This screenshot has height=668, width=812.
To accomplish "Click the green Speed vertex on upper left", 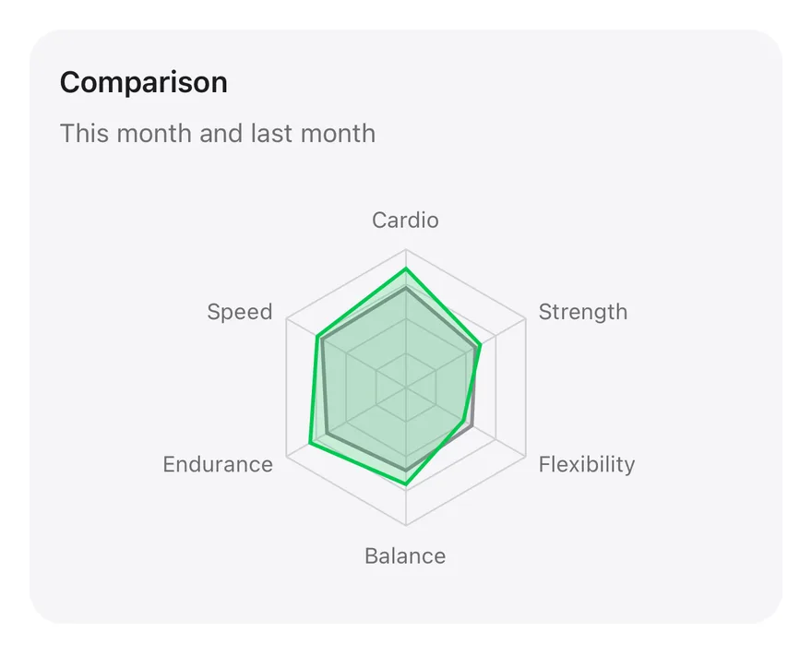I will click(x=316, y=337).
